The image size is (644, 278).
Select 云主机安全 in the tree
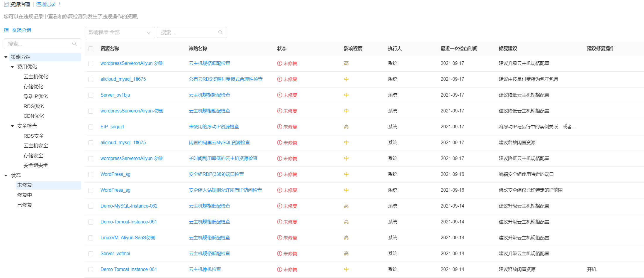[36, 146]
